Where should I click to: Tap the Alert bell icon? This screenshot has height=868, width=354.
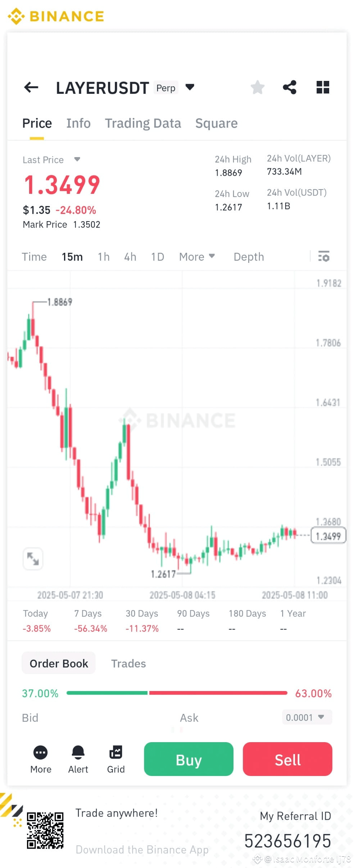tap(78, 752)
